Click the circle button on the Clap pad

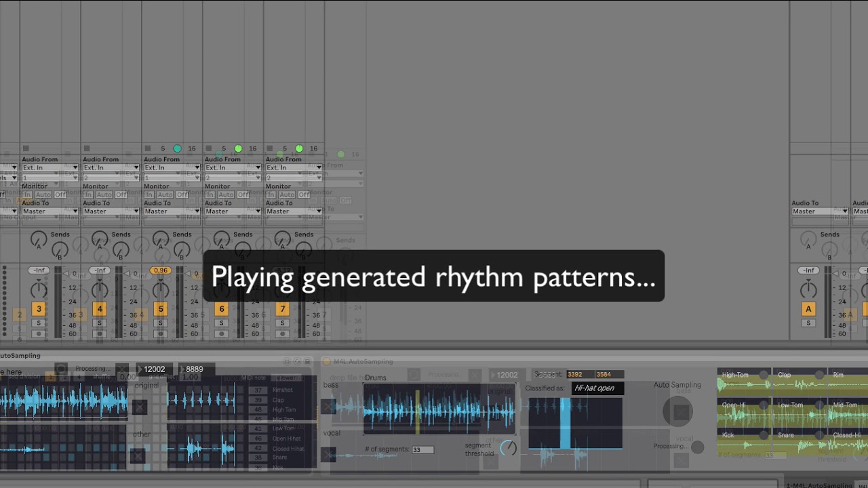click(819, 375)
